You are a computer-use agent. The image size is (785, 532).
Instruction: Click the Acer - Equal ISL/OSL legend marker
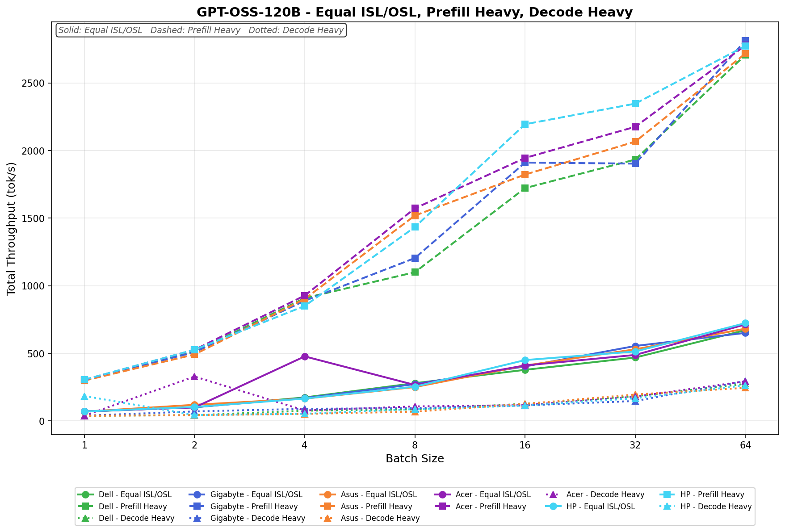pos(443,495)
